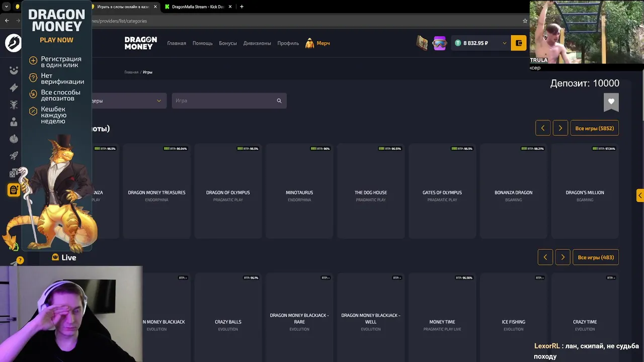Open the rocket game sidebar icon

14,156
